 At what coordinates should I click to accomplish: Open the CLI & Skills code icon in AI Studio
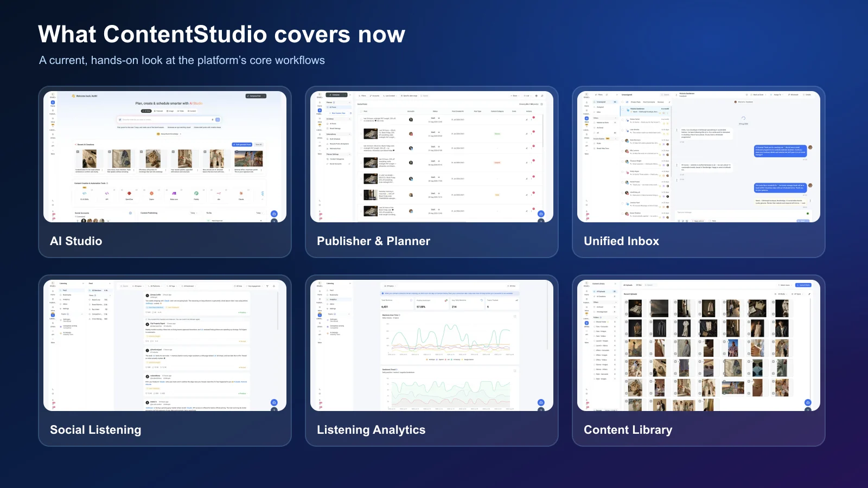click(85, 193)
